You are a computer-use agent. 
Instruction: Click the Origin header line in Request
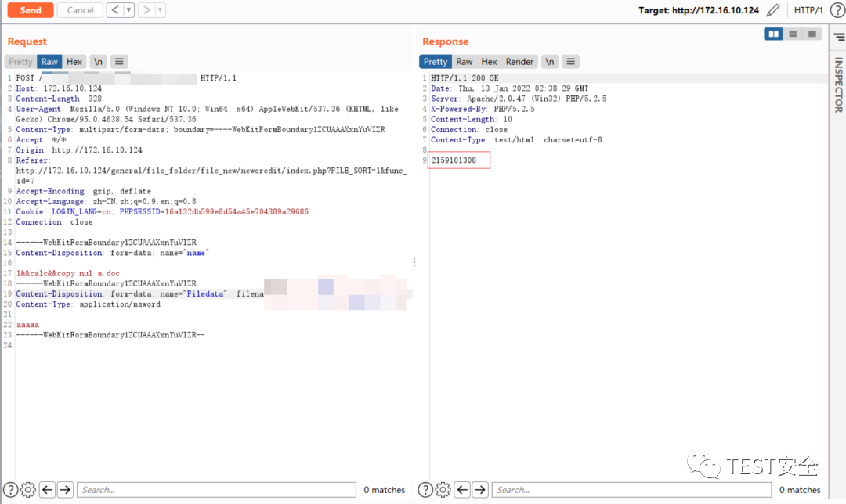click(79, 149)
